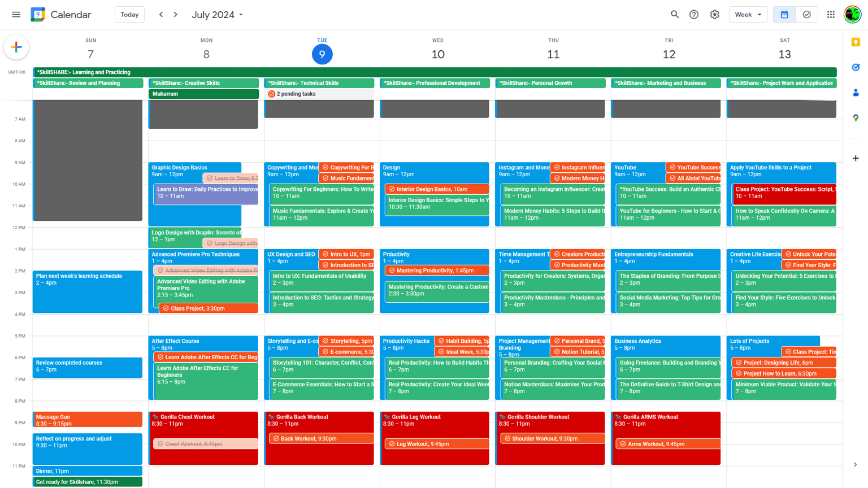Open Project: Designing Life, 6pm task
Screen dimensions: 868x488
coord(784,363)
